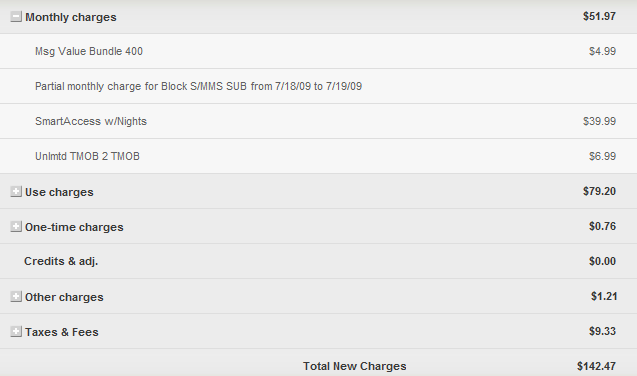Click the $9.33 taxes amount
The image size is (637, 376).
[602, 331]
